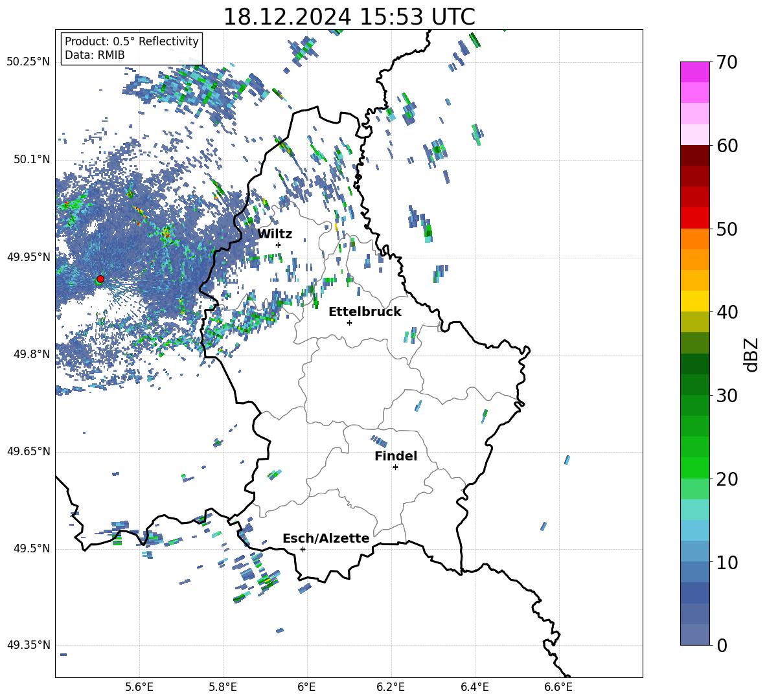Image resolution: width=767 pixels, height=700 pixels.
Task: Click the colorbar tick label 20
Action: pyautogui.click(x=726, y=479)
